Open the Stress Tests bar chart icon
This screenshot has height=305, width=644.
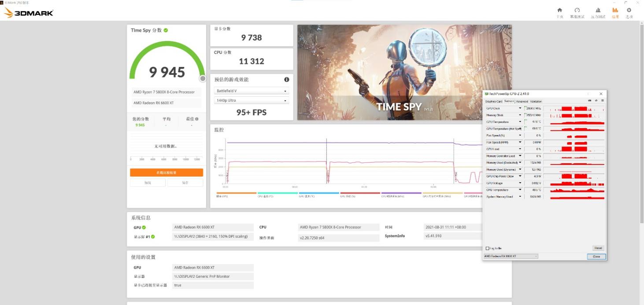pyautogui.click(x=598, y=11)
